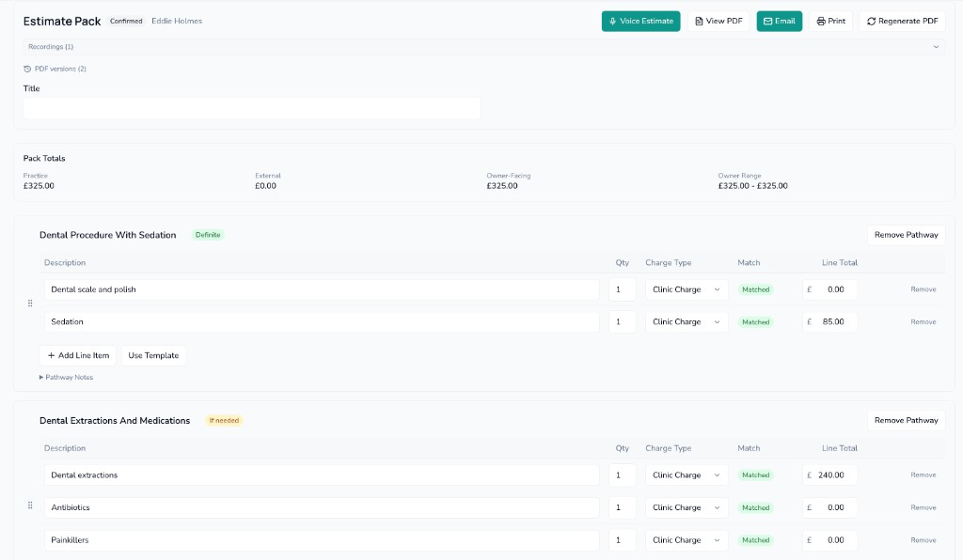The height and width of the screenshot is (560, 963).
Task: Grab drag handle of Dental Extractions And Medications pathway
Action: [30, 506]
